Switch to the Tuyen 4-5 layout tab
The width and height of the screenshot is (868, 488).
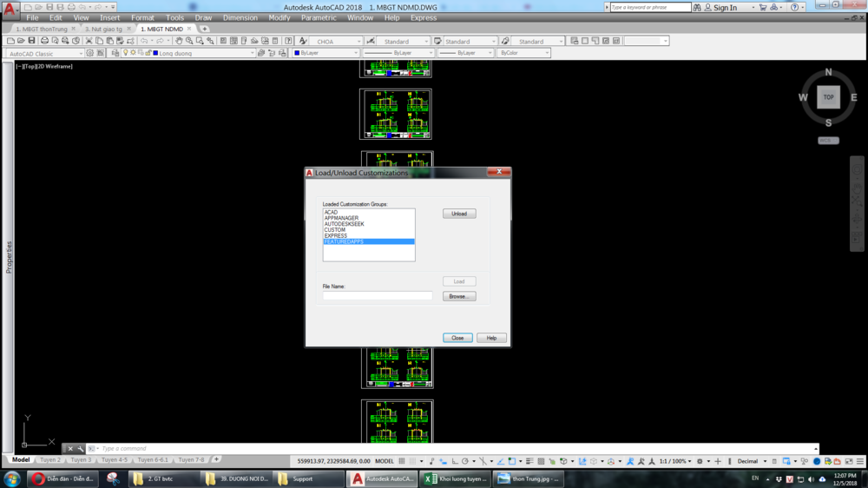point(114,459)
